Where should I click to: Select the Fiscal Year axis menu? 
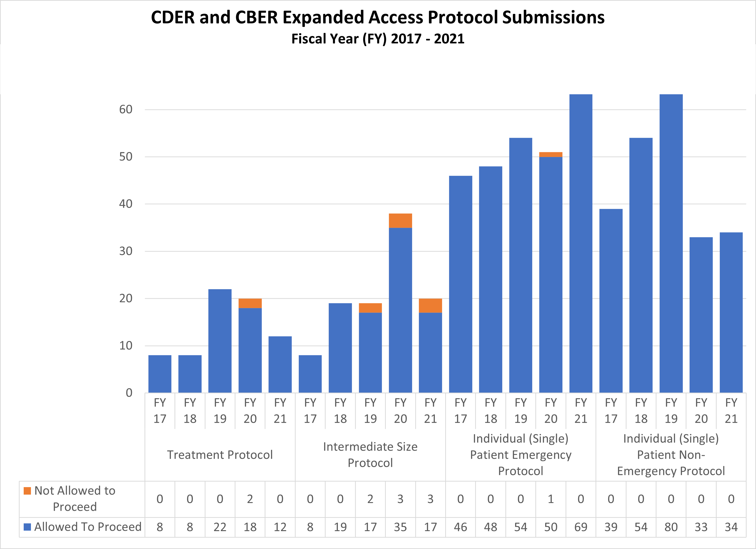(378, 417)
